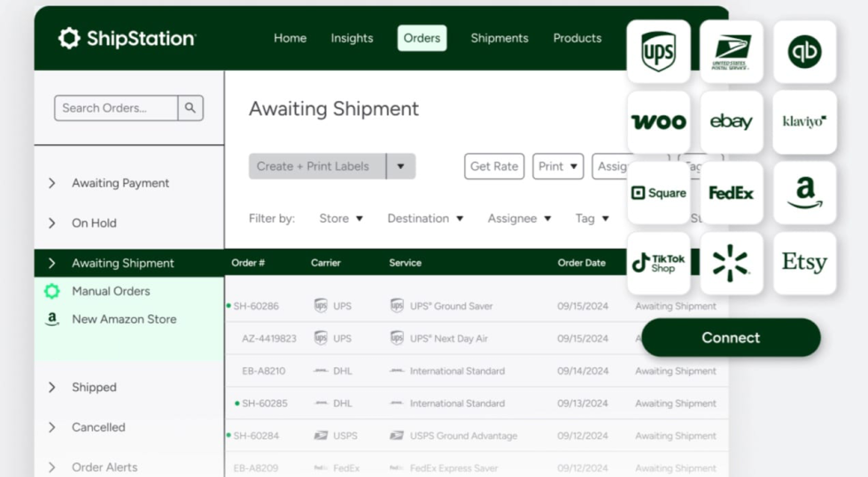Open the Tag filter dropdown
868x477 pixels.
pyautogui.click(x=592, y=219)
